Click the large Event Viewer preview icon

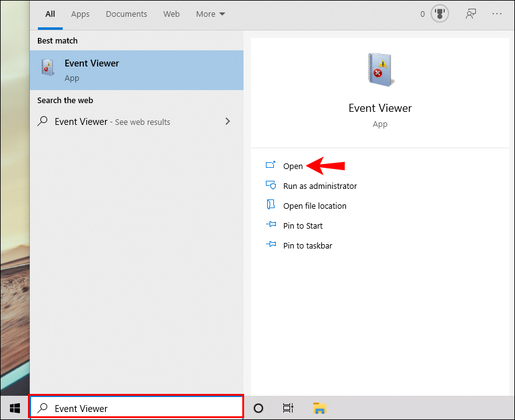pos(380,70)
